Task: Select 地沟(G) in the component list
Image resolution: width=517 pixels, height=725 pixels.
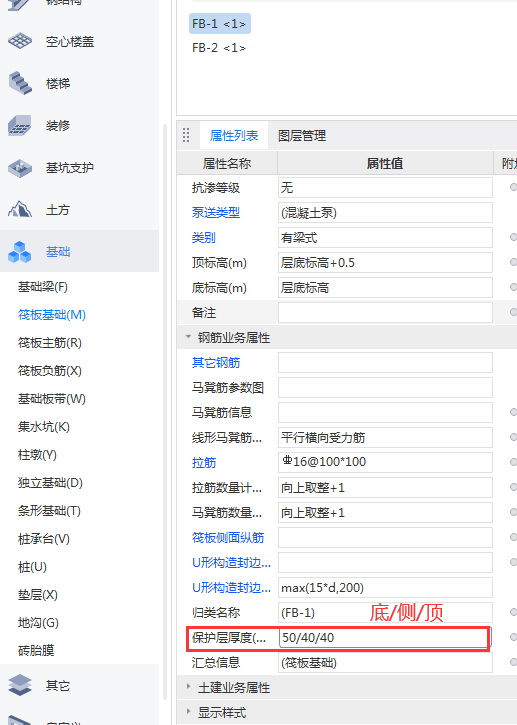Action: (x=38, y=623)
